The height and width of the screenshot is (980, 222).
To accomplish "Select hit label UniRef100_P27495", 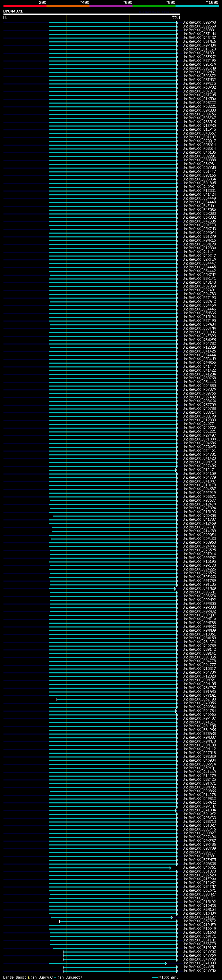I will (199, 321).
